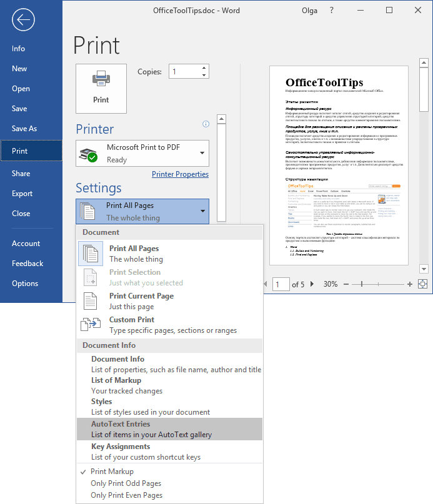Screen dimensions: 433x504
Task: Open Printer Properties link
Action: (180, 174)
